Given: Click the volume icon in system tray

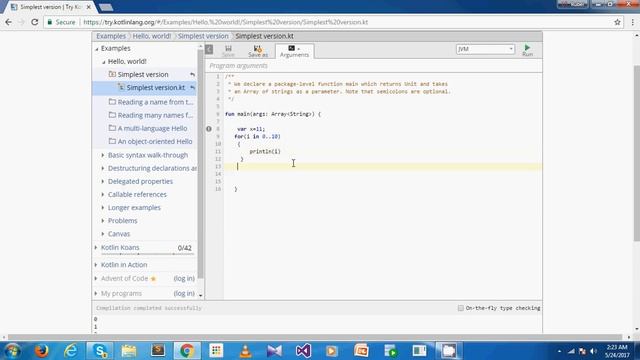Looking at the screenshot, I should [x=593, y=351].
